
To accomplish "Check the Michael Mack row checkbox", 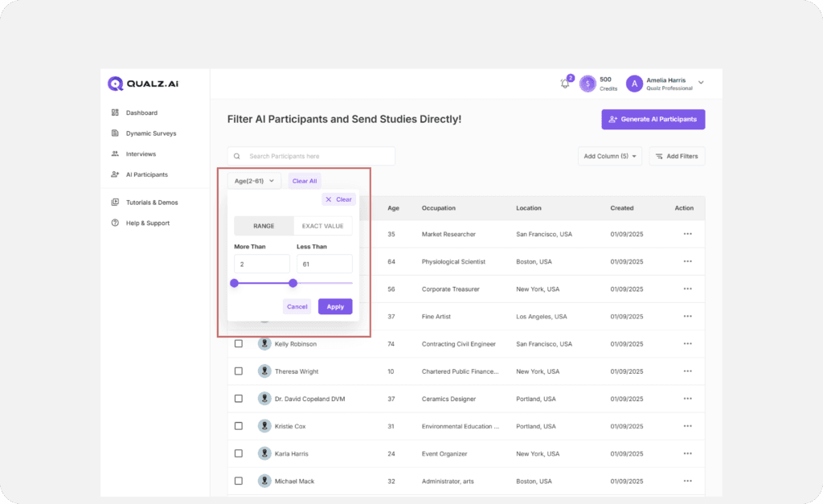I will coord(239,481).
